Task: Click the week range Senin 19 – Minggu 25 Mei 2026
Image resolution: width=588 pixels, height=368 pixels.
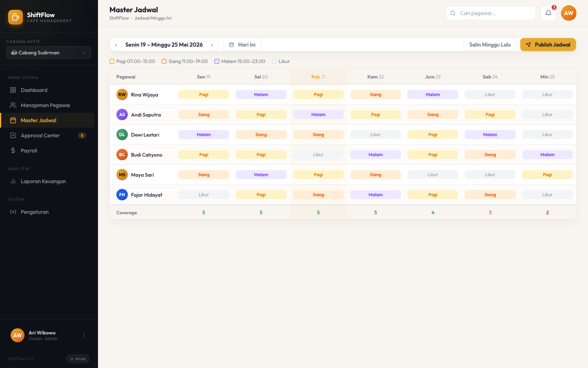Action: 164,45
